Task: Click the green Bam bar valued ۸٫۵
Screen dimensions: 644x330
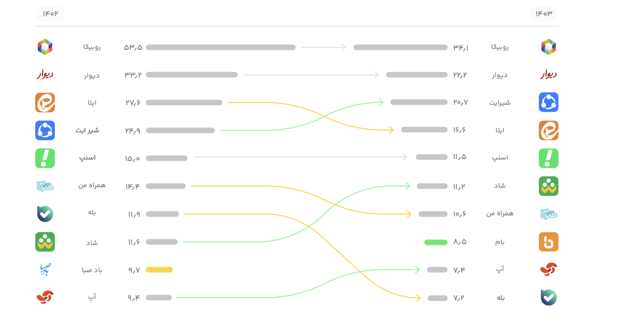Action: click(436, 242)
